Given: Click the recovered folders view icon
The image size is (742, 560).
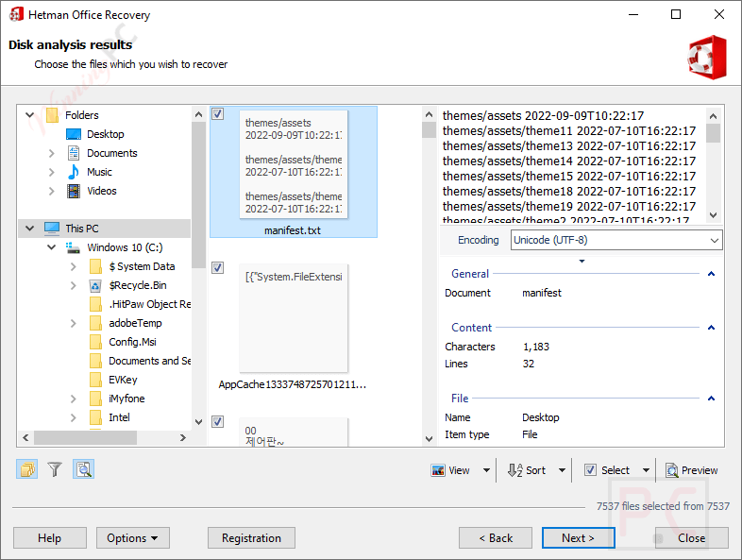Looking at the screenshot, I should click(27, 469).
